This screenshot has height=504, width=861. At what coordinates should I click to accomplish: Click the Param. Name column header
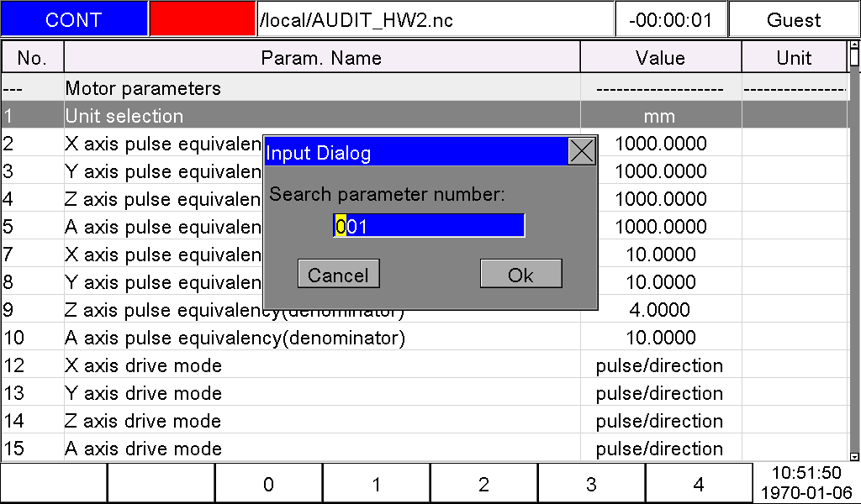[322, 57]
